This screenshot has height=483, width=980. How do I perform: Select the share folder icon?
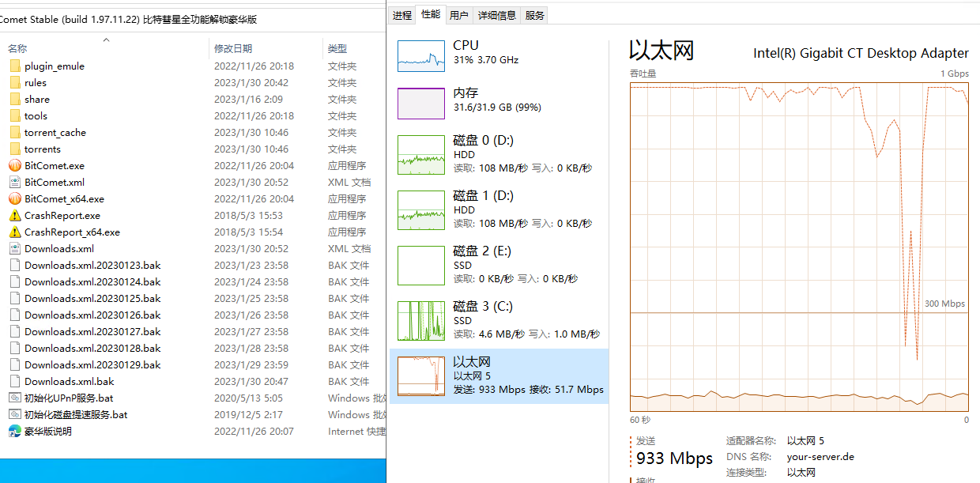pyautogui.click(x=15, y=100)
